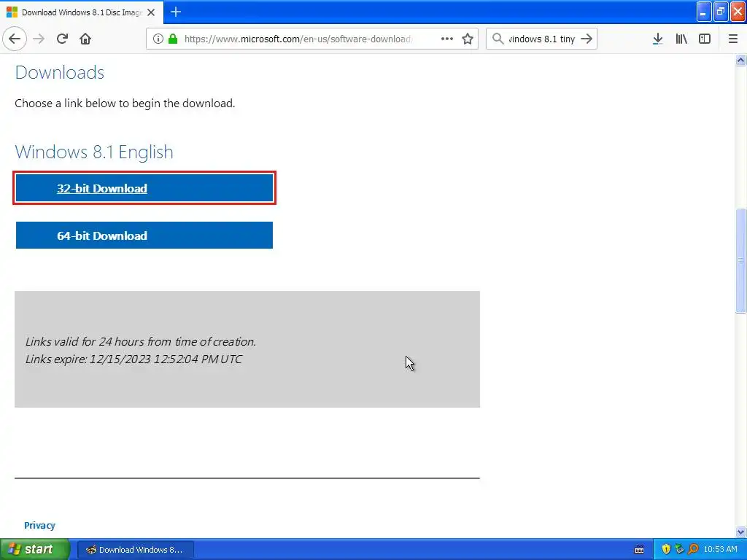Open a new tab with plus button

point(176,12)
